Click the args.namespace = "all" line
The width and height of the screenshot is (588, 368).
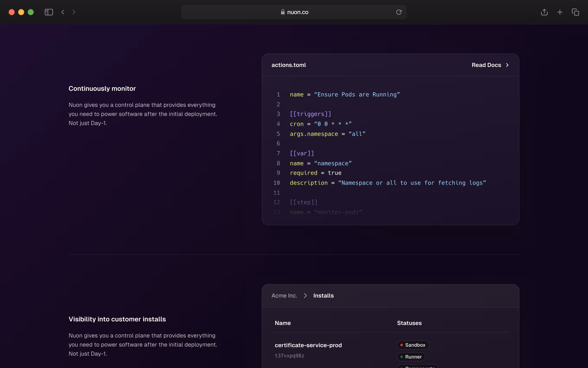coord(328,134)
